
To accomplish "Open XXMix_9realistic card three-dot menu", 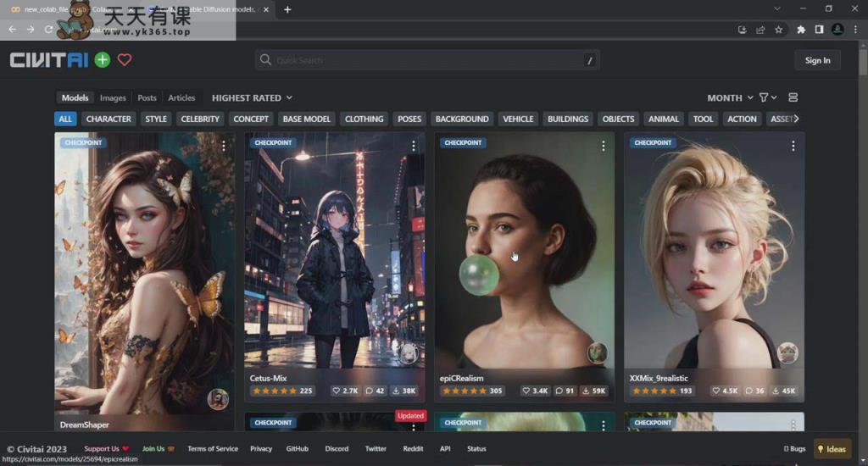I will (793, 146).
